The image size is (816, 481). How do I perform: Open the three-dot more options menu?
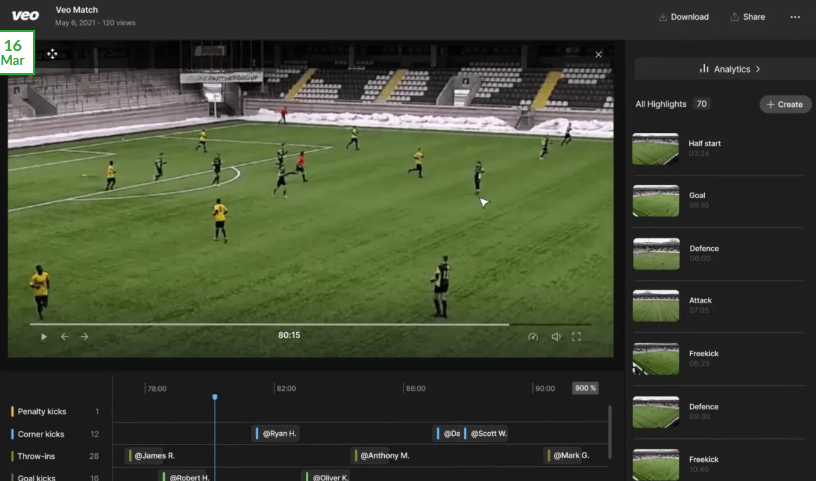coord(795,17)
